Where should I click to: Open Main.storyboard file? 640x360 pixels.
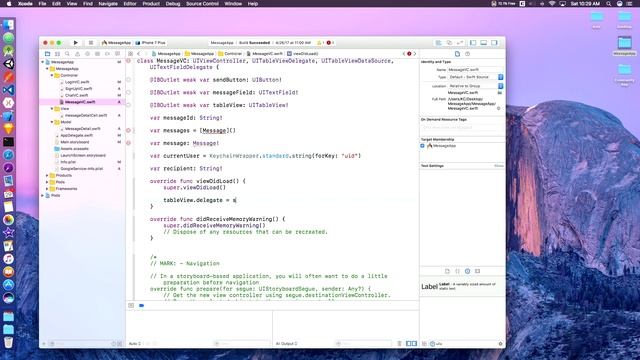coord(74,142)
